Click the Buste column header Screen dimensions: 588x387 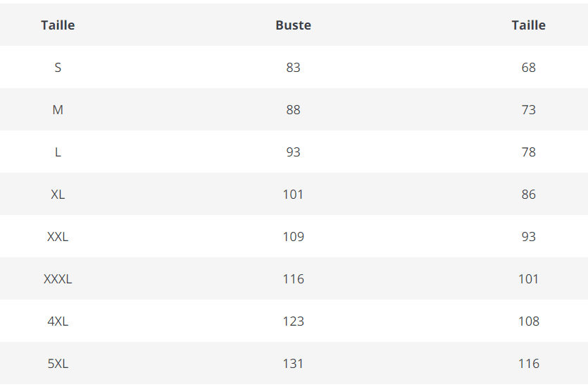293,25
